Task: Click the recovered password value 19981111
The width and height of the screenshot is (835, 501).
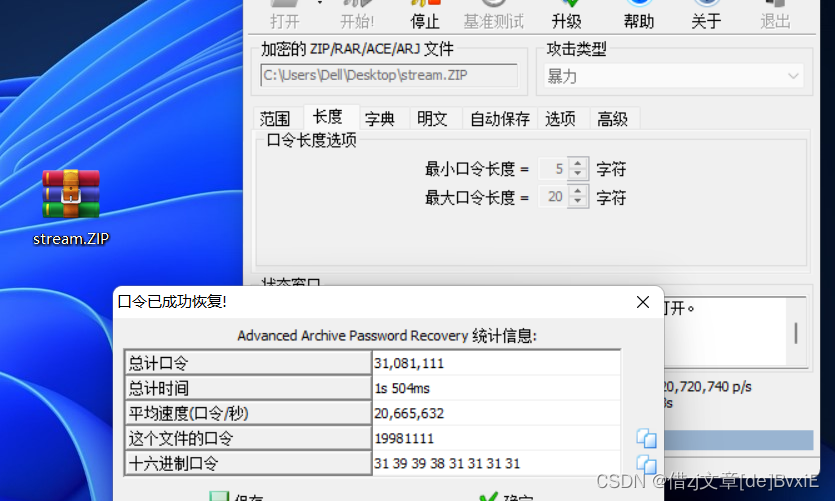Action: 496,438
